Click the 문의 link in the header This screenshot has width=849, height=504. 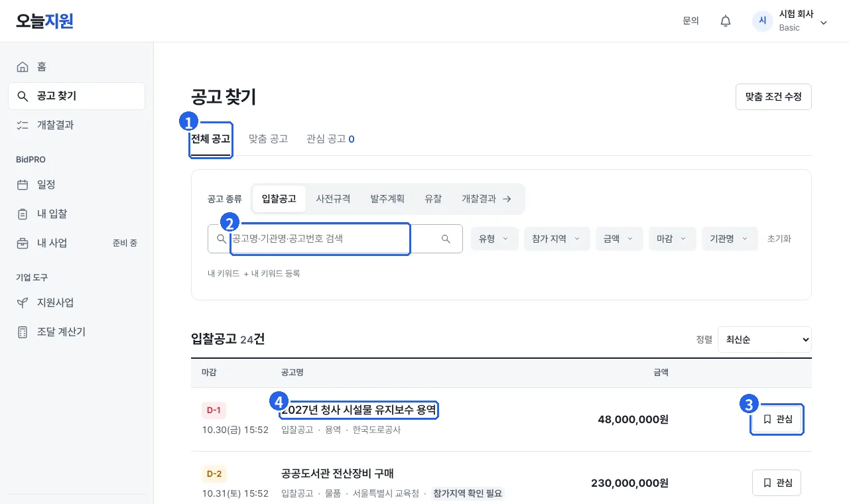pyautogui.click(x=690, y=21)
